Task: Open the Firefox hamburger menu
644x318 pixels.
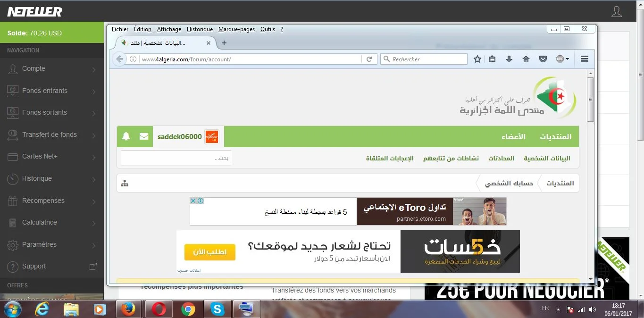Action: point(585,59)
